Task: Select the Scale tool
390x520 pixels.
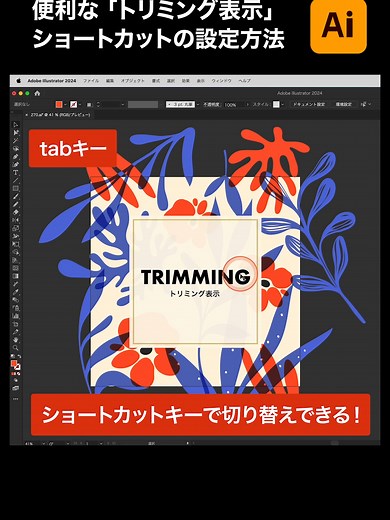Action: [16, 228]
